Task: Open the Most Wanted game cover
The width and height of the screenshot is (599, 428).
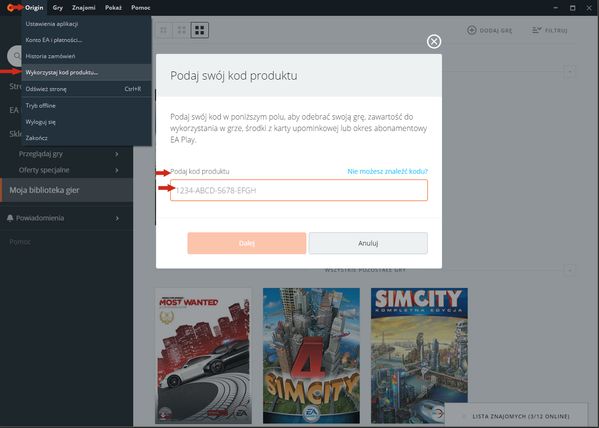Action: [x=203, y=355]
